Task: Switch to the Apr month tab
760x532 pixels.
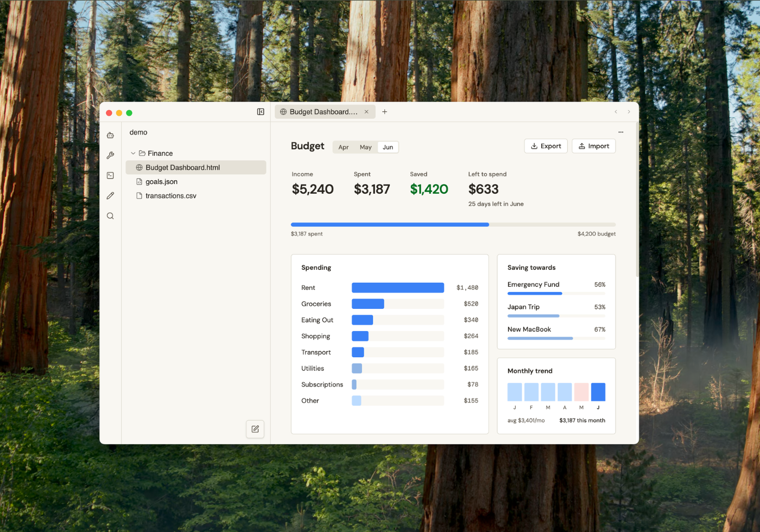Action: 344,147
